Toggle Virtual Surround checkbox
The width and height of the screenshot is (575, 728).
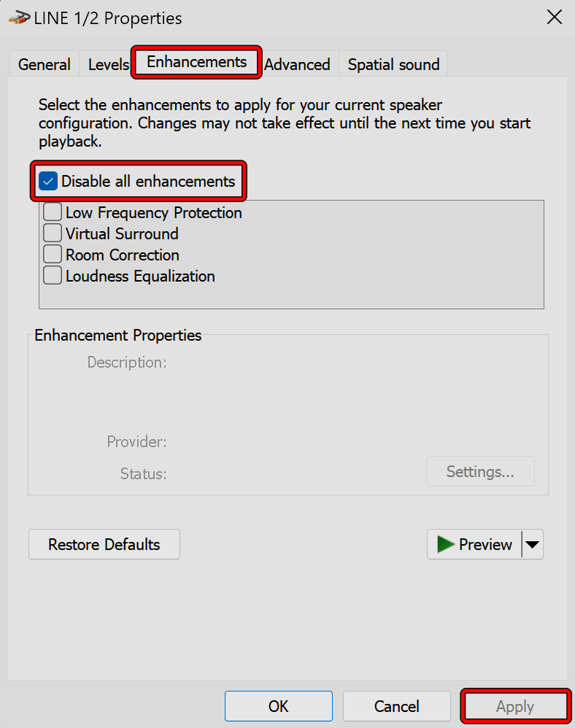coord(53,233)
